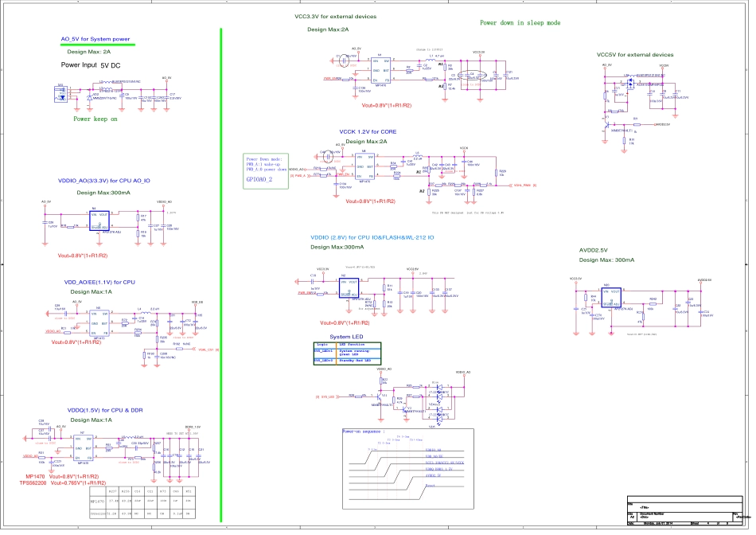Viewport: 756px width, 535px height.
Task: Click the regulator IC in the VDDIO 2.8V circuit
Action: 349,288
